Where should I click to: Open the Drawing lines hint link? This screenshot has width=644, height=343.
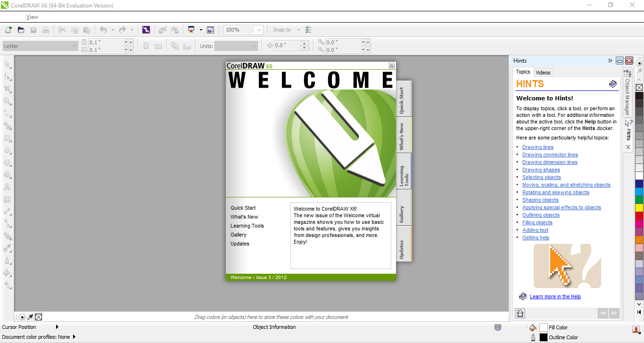[x=537, y=147]
